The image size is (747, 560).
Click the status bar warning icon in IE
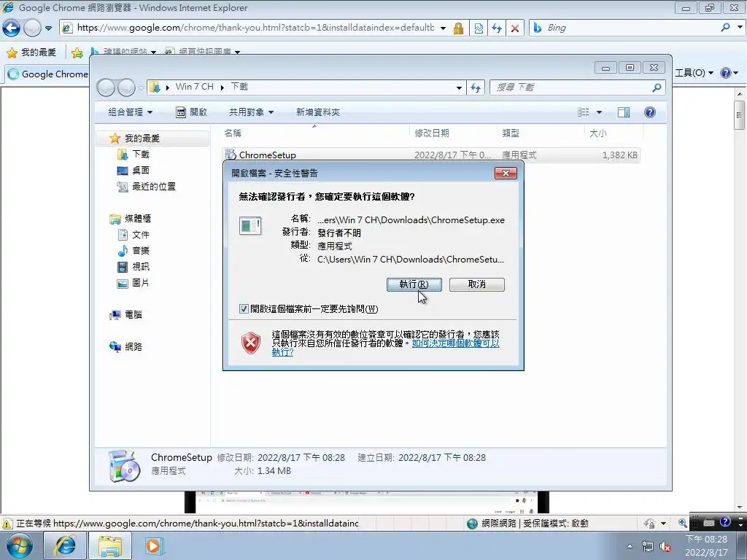click(x=7, y=524)
